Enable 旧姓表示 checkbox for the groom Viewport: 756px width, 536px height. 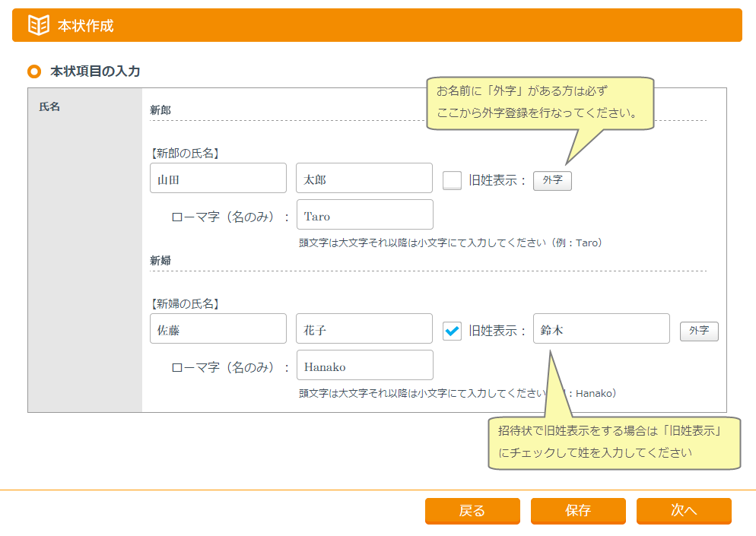tap(452, 181)
